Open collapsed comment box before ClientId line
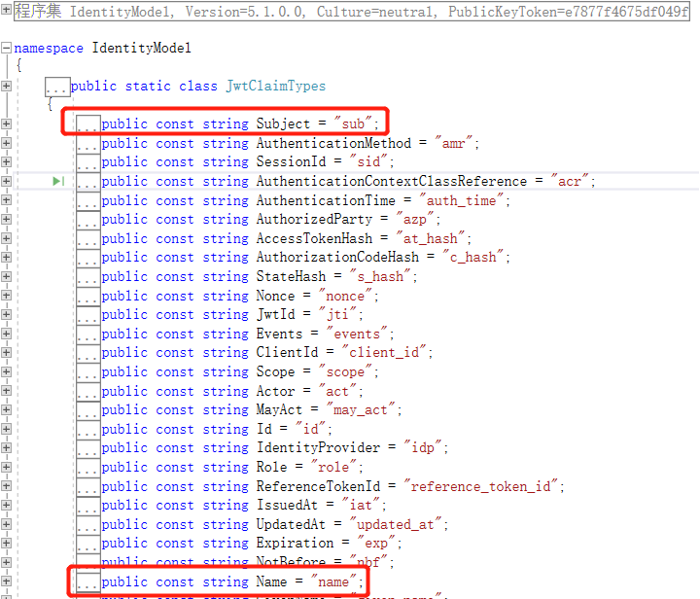 point(87,353)
